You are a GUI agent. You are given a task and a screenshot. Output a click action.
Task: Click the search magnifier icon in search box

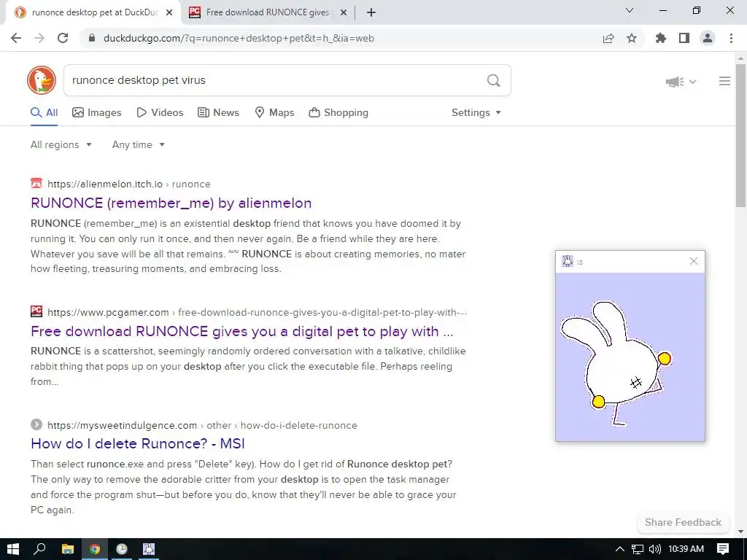point(494,80)
